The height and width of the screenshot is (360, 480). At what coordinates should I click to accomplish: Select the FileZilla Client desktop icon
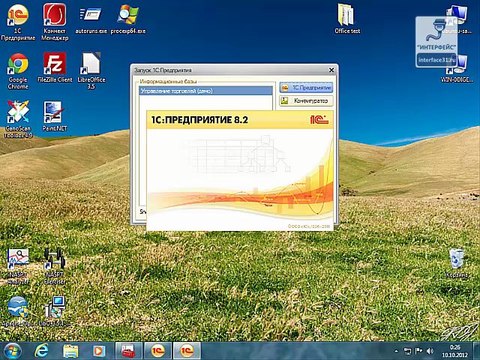pos(55,67)
